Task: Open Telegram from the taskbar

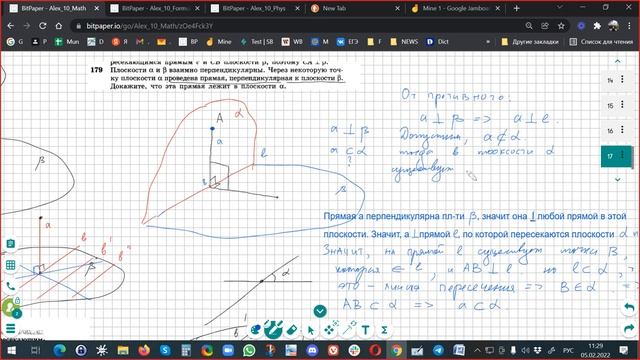Action: tap(438, 350)
